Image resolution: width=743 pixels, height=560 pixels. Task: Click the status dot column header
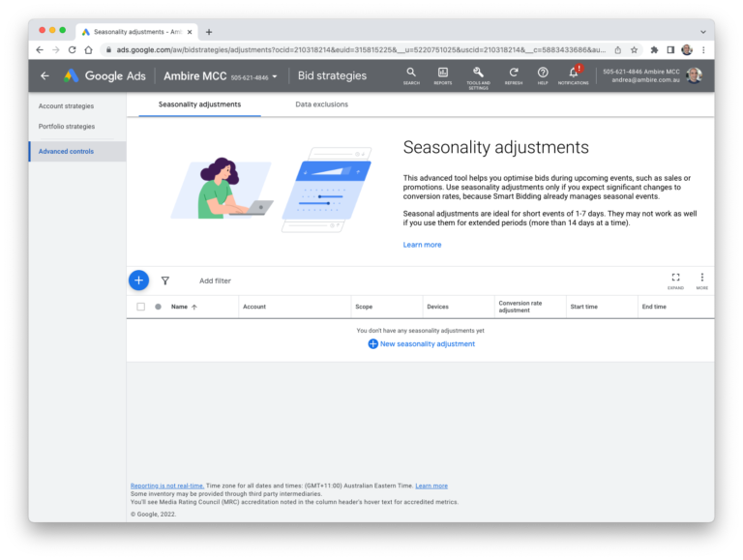[x=158, y=307]
